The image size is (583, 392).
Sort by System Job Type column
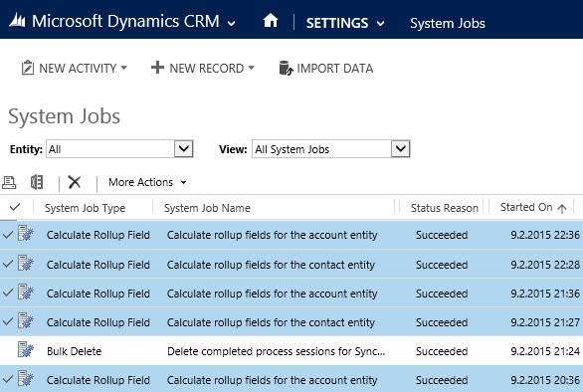pyautogui.click(x=86, y=208)
